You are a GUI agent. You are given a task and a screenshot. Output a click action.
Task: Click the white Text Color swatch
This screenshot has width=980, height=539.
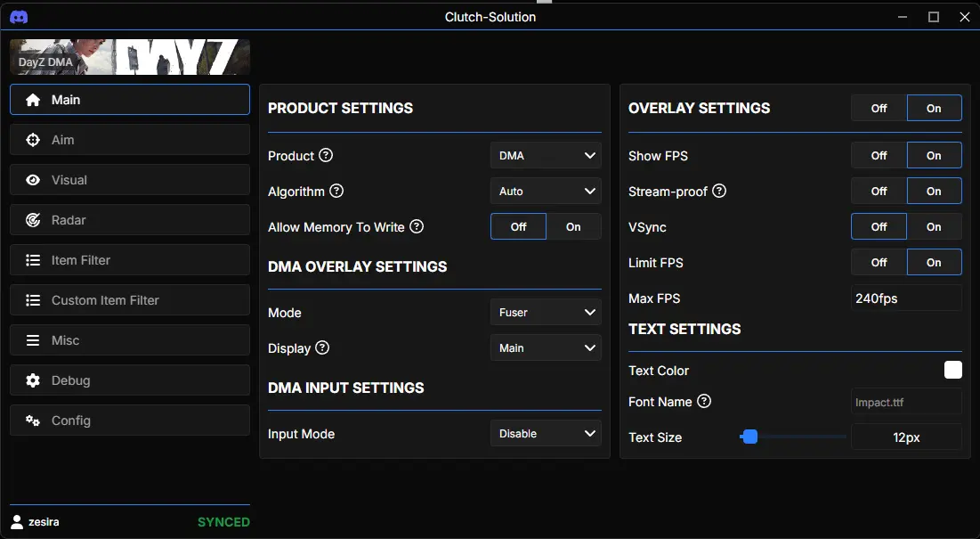point(952,370)
